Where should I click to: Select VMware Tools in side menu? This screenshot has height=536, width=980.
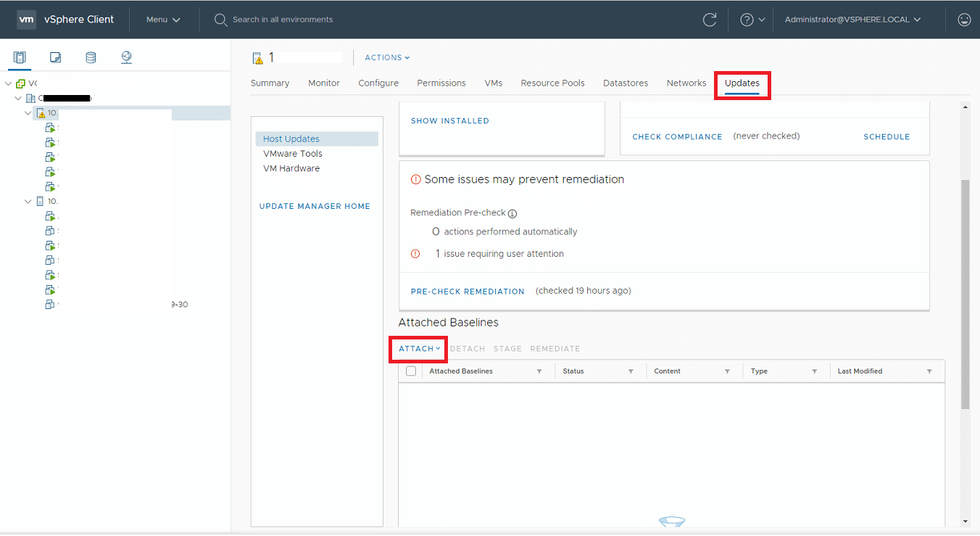[x=293, y=154]
